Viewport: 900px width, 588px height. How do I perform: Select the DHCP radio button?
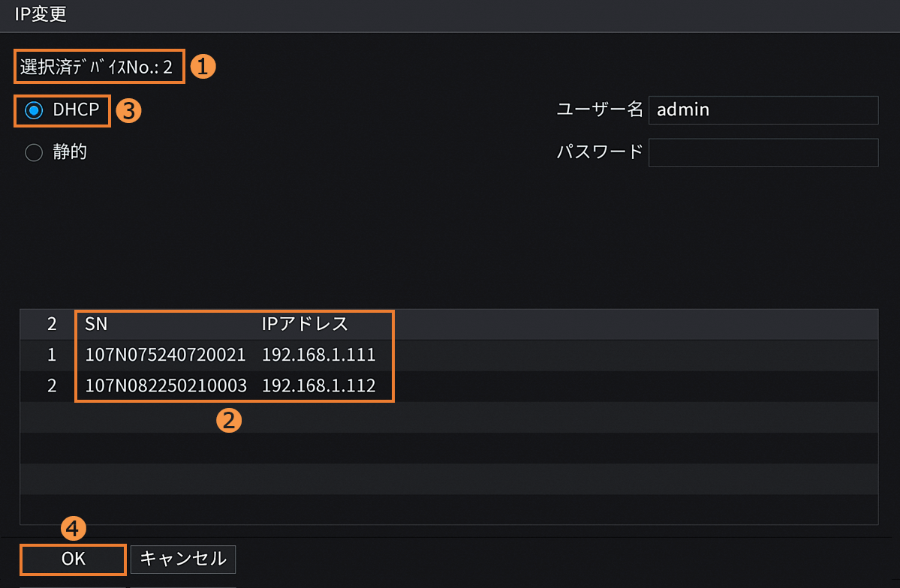(x=35, y=110)
